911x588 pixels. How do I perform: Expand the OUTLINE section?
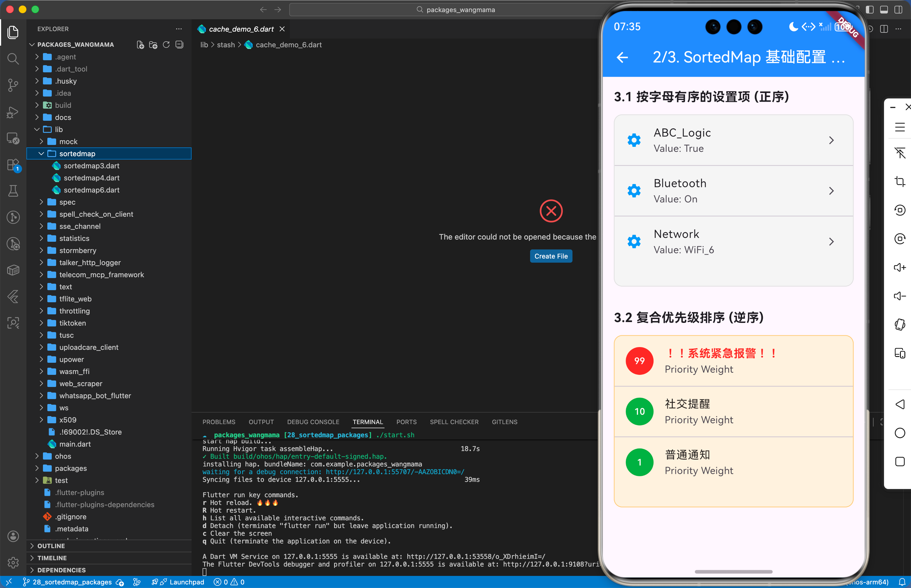point(51,546)
